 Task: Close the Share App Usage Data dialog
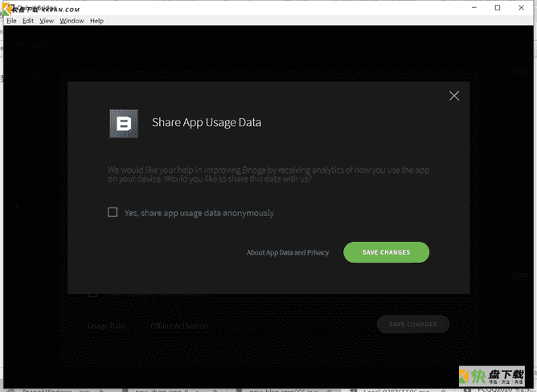[454, 96]
